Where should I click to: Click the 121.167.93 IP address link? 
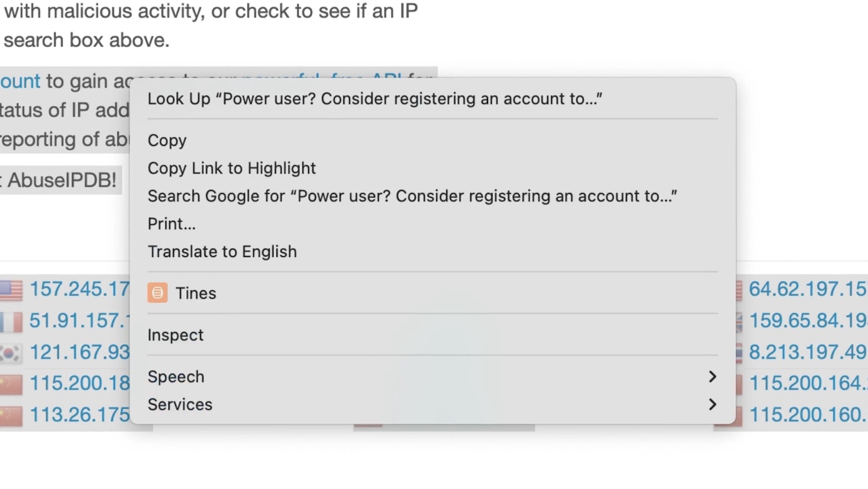79,352
